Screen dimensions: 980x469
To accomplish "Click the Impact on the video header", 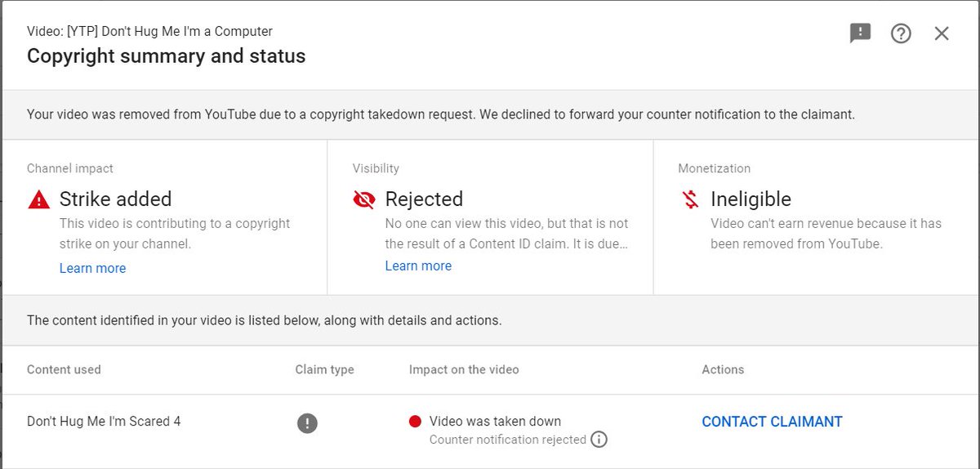I will (x=464, y=369).
